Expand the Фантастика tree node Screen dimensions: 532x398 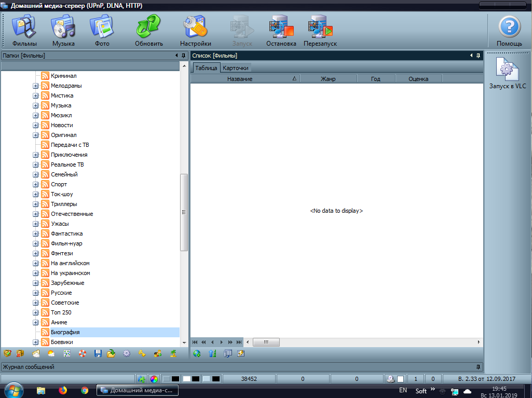point(36,234)
